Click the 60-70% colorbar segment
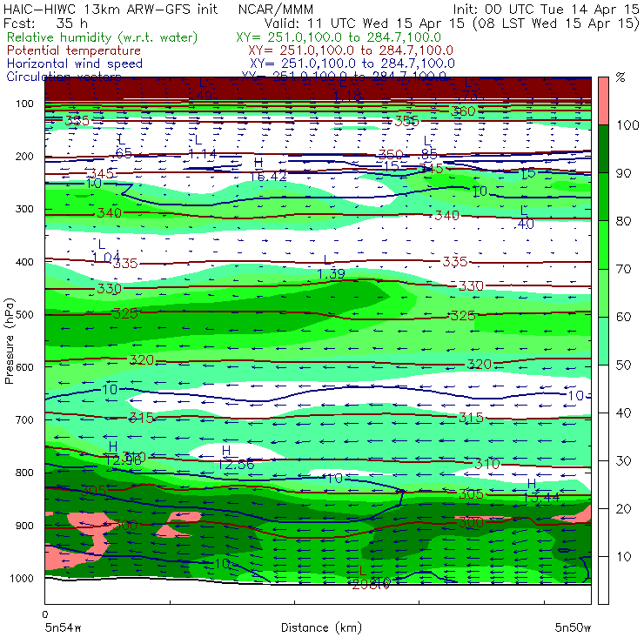 coord(603,292)
